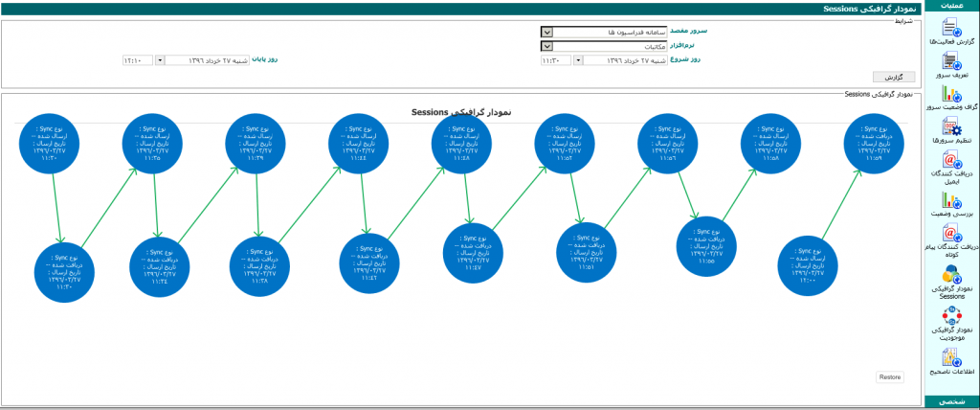Open the گراف وضعیت سرور status graph icon
This screenshot has height=410, width=980.
pos(953,95)
